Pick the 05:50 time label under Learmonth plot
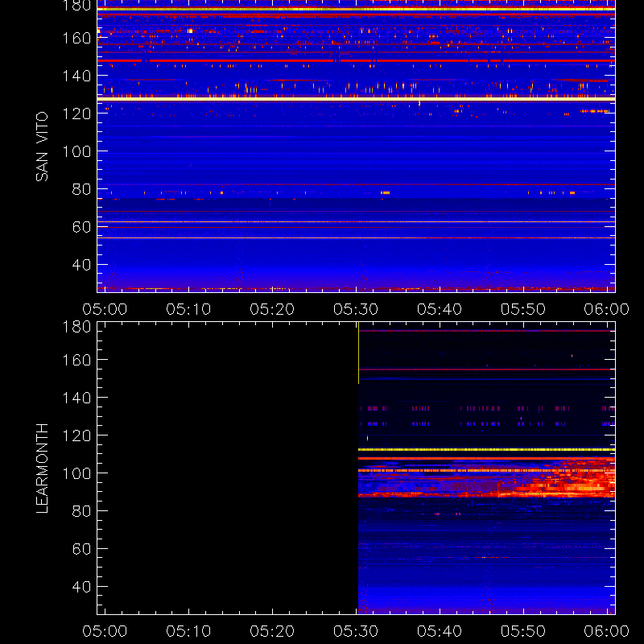The image size is (644, 644). (x=522, y=631)
